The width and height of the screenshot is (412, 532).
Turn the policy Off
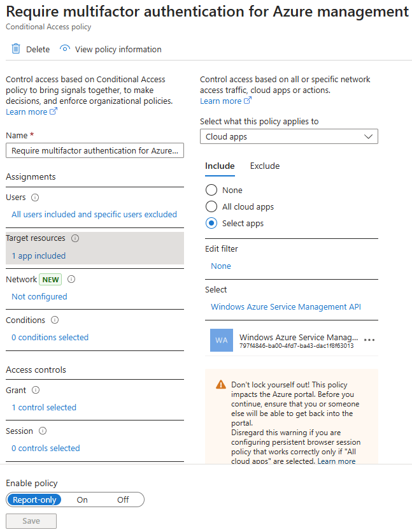(x=123, y=500)
